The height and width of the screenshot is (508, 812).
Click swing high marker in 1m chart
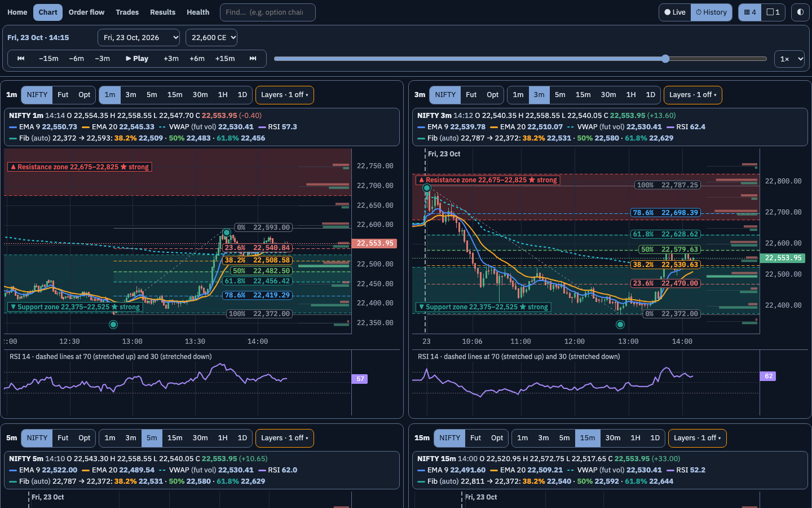(x=227, y=233)
